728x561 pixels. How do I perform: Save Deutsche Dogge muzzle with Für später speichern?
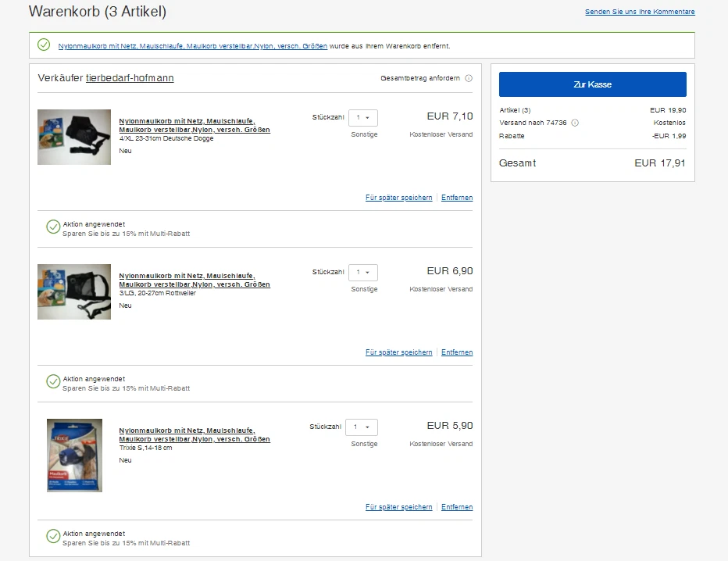(398, 198)
